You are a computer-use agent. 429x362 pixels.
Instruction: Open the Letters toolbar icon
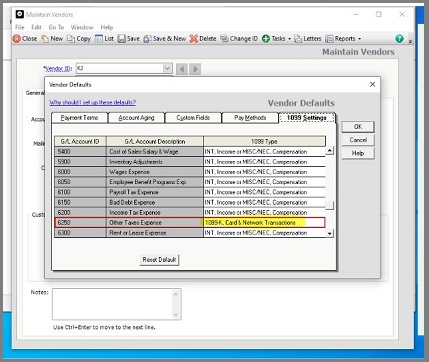(298, 39)
